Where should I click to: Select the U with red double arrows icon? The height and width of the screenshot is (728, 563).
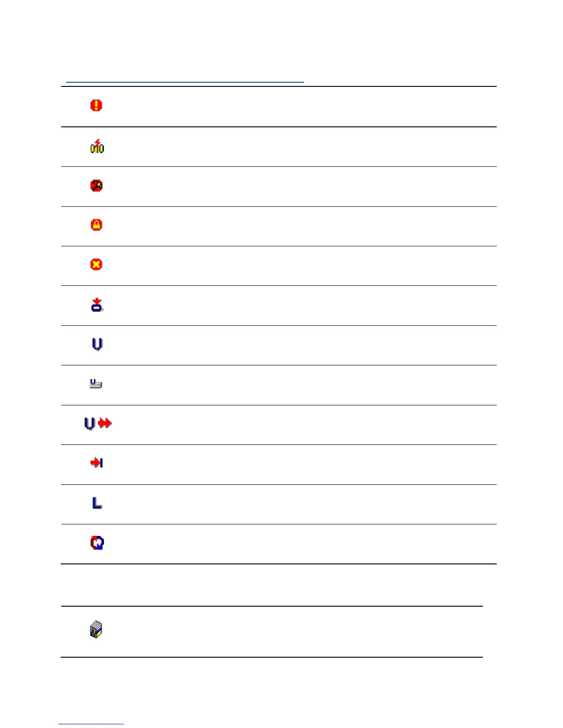click(x=98, y=423)
